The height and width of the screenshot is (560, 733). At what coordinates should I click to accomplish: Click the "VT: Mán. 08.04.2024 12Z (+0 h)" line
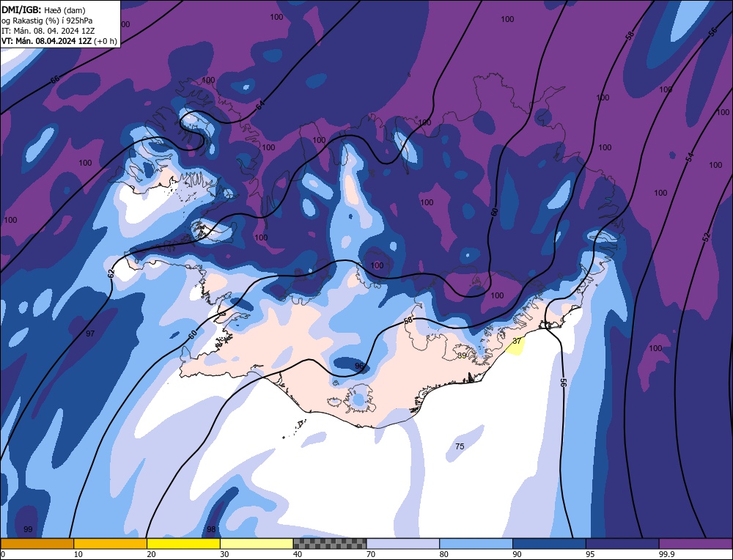point(59,41)
